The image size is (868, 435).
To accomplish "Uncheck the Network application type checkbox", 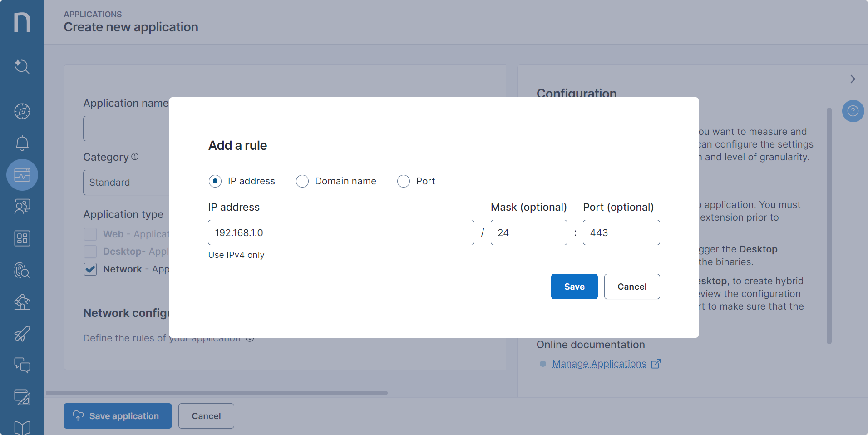I will coord(90,269).
